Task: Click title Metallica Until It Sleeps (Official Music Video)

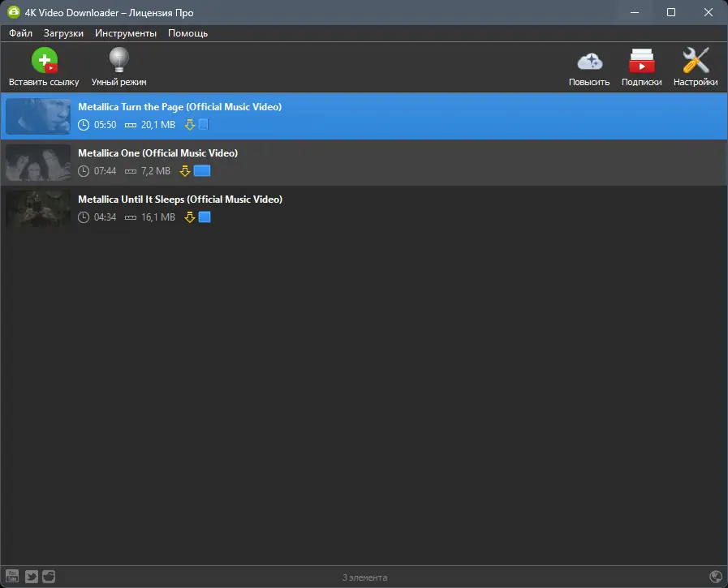Action: (180, 199)
